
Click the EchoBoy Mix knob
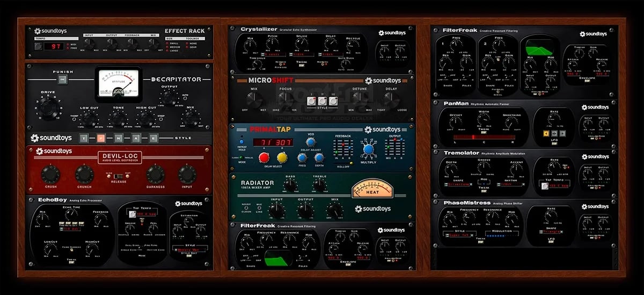click(x=42, y=219)
